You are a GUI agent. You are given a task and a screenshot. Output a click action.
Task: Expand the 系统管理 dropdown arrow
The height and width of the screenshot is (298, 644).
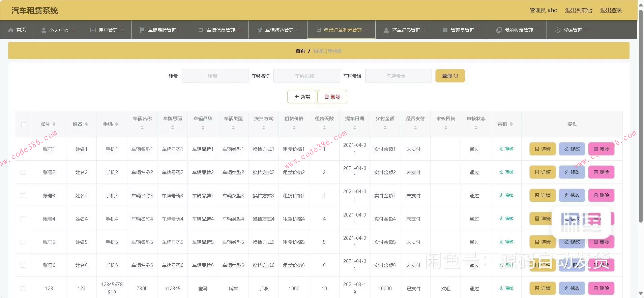point(587,30)
